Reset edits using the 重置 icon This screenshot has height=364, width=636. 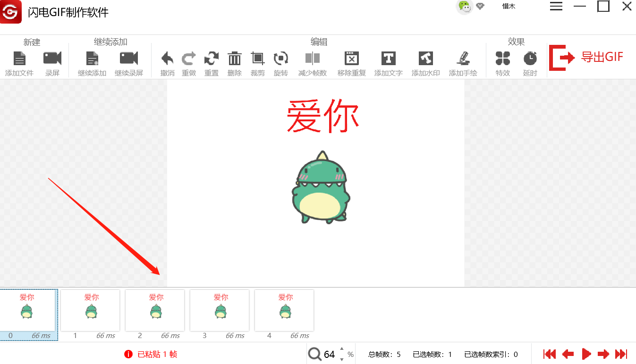click(x=212, y=59)
